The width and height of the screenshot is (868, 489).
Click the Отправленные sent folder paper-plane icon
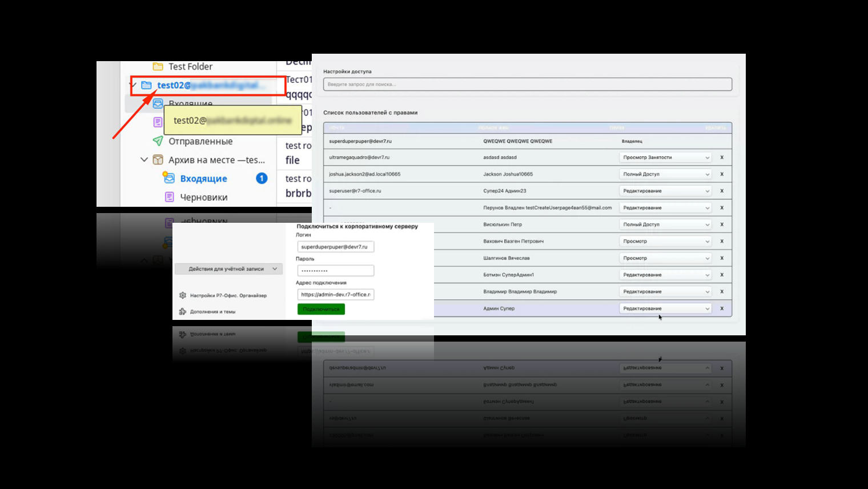[x=158, y=141]
